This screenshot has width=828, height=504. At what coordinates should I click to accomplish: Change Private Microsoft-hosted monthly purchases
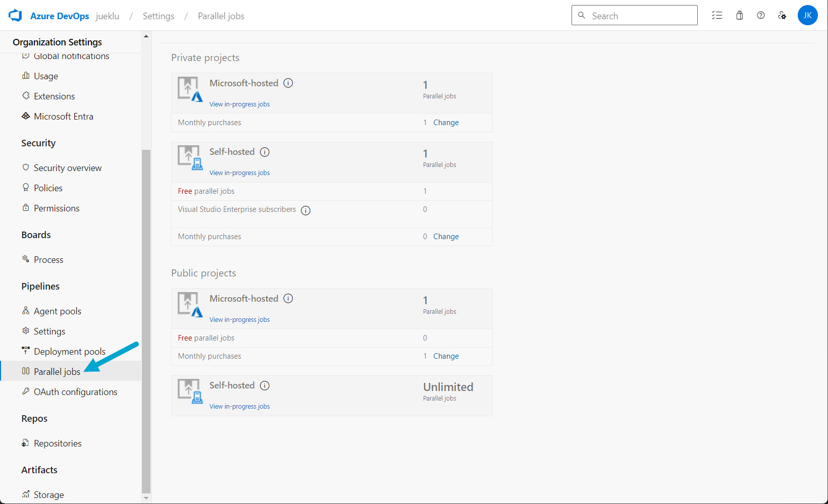pos(446,123)
